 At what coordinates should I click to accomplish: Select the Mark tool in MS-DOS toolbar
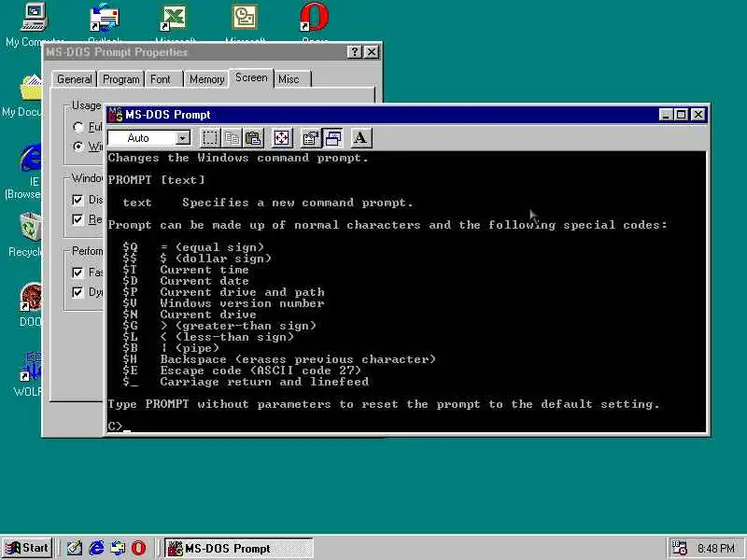tap(210, 138)
